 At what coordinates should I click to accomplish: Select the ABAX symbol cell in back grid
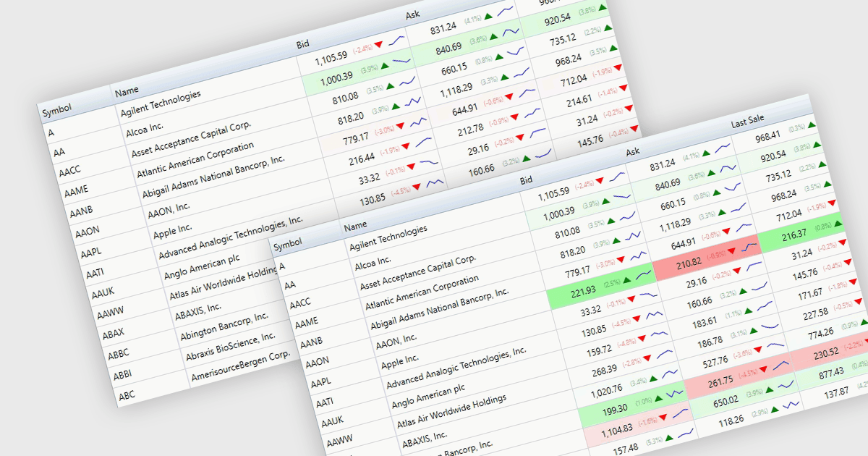pos(114,335)
